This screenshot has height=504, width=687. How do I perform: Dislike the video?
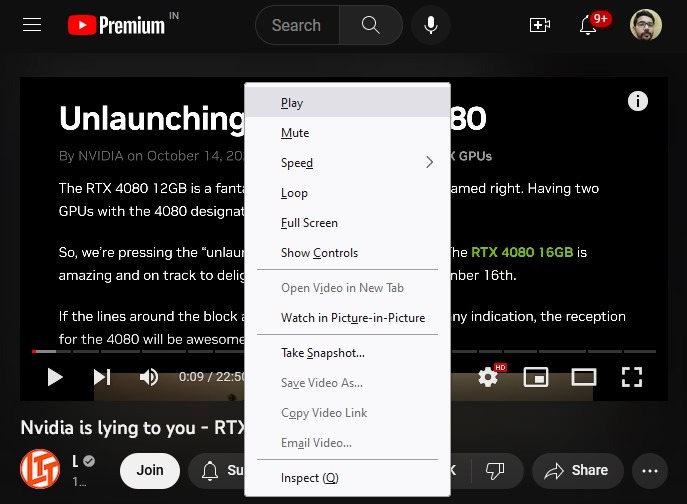pos(495,471)
